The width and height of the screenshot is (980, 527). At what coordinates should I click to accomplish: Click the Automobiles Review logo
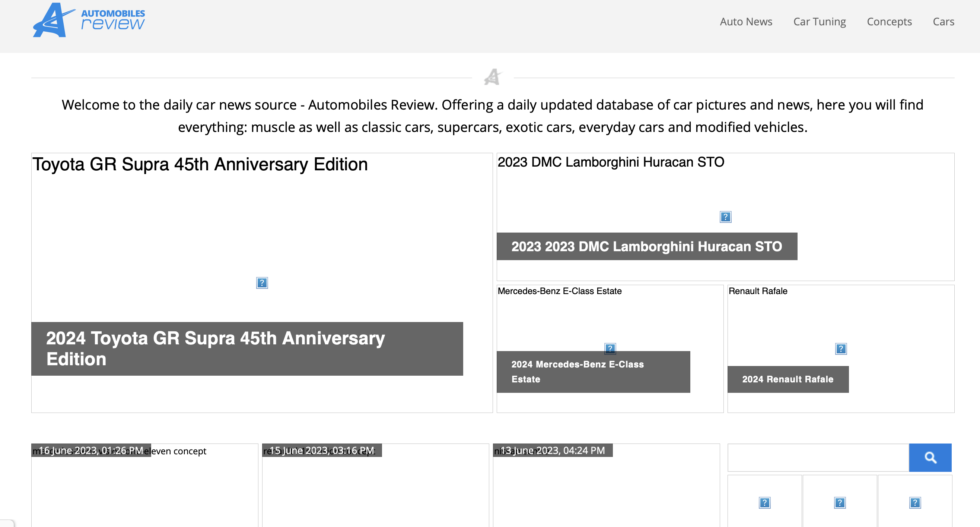click(89, 20)
